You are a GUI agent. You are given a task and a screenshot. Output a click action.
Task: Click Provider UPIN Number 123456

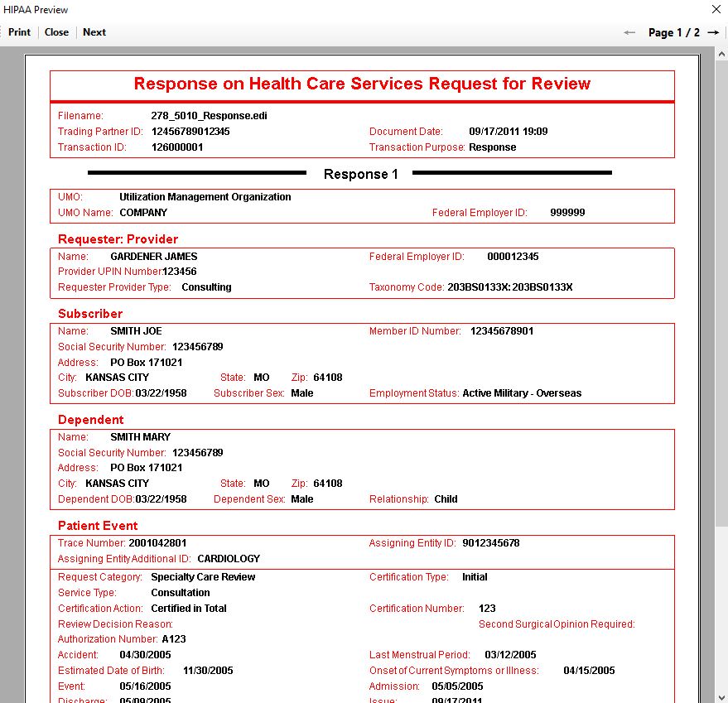pos(179,271)
